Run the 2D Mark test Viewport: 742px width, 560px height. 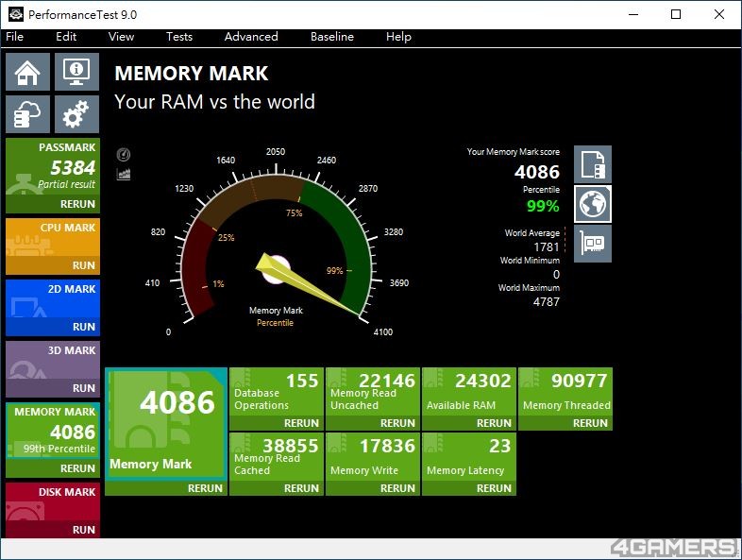tap(53, 327)
